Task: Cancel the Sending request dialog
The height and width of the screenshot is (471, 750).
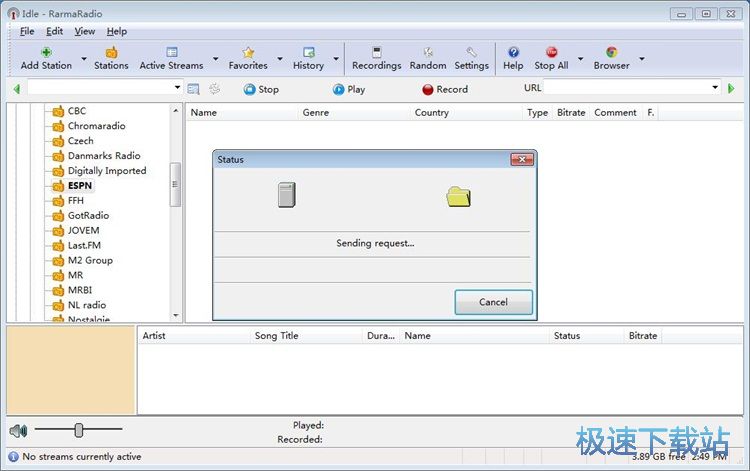Action: click(x=493, y=302)
